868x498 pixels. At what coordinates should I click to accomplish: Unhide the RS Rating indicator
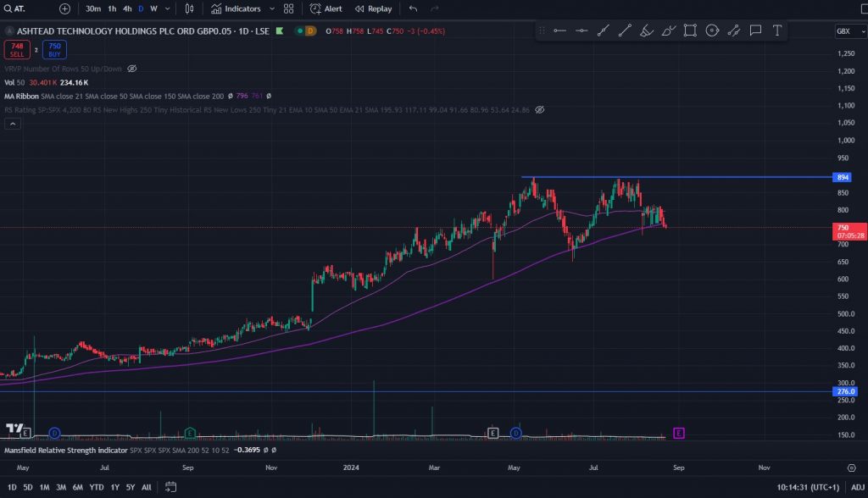coord(539,110)
